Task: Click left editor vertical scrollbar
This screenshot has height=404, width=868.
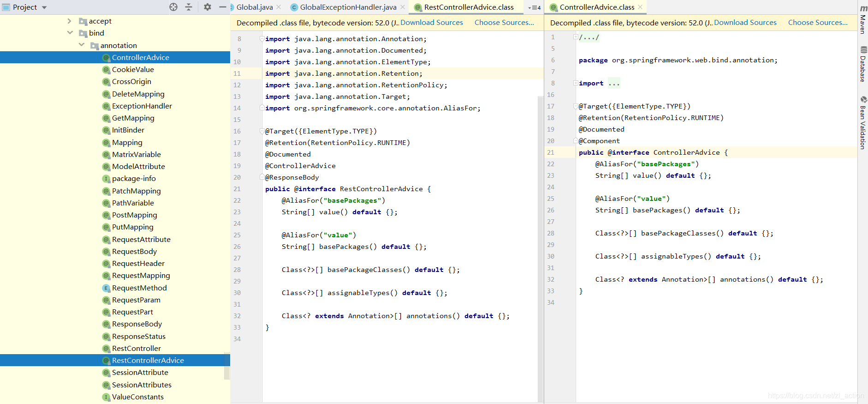Action: 541,249
